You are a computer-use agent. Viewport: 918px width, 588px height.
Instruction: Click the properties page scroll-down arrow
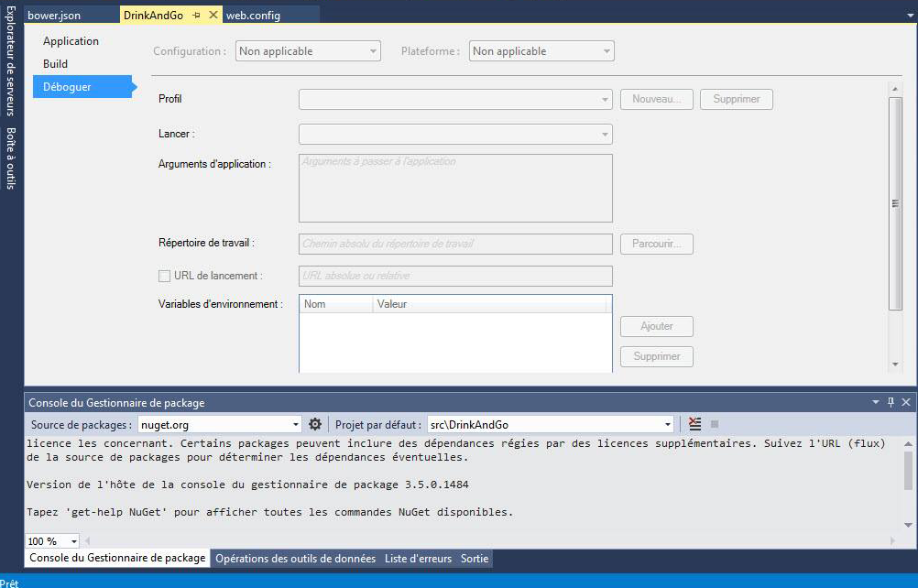(x=895, y=364)
